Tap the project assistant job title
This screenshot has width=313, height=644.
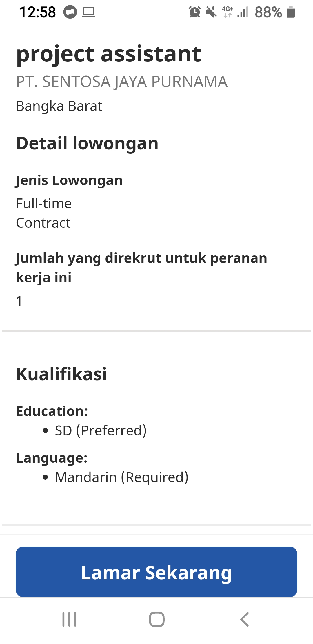point(109,54)
